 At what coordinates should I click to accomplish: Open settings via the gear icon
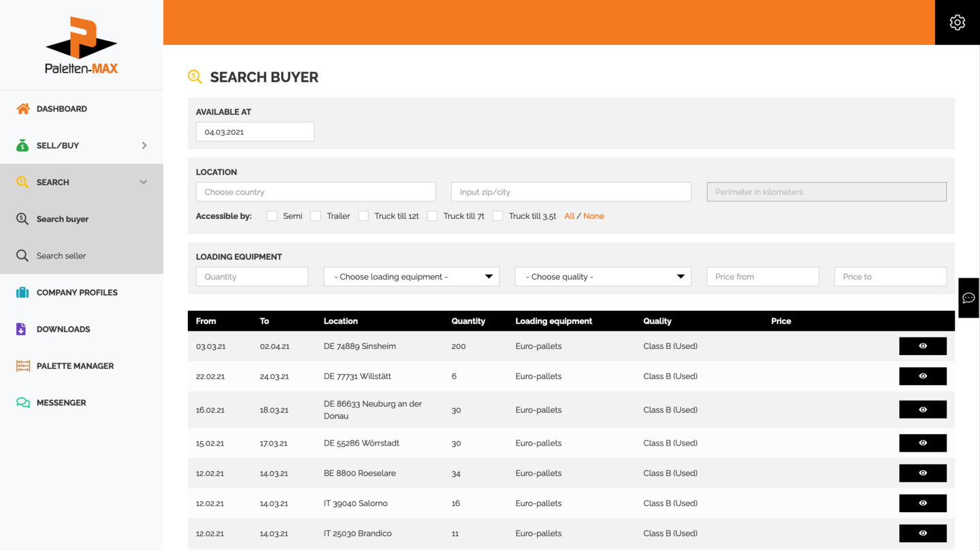coord(957,22)
